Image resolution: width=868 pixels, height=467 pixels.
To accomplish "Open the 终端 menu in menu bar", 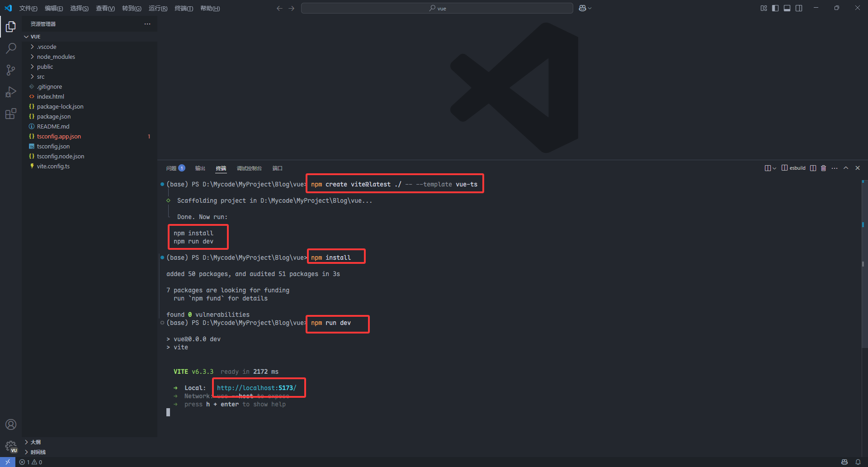I will tap(184, 8).
